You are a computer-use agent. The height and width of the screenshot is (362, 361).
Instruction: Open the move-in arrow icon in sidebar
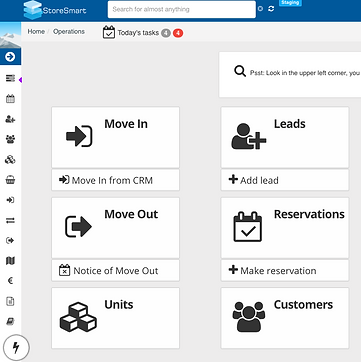coord(10,200)
